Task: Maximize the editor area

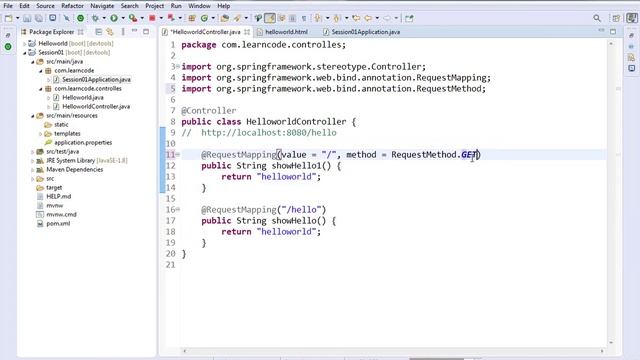Action: [613, 31]
